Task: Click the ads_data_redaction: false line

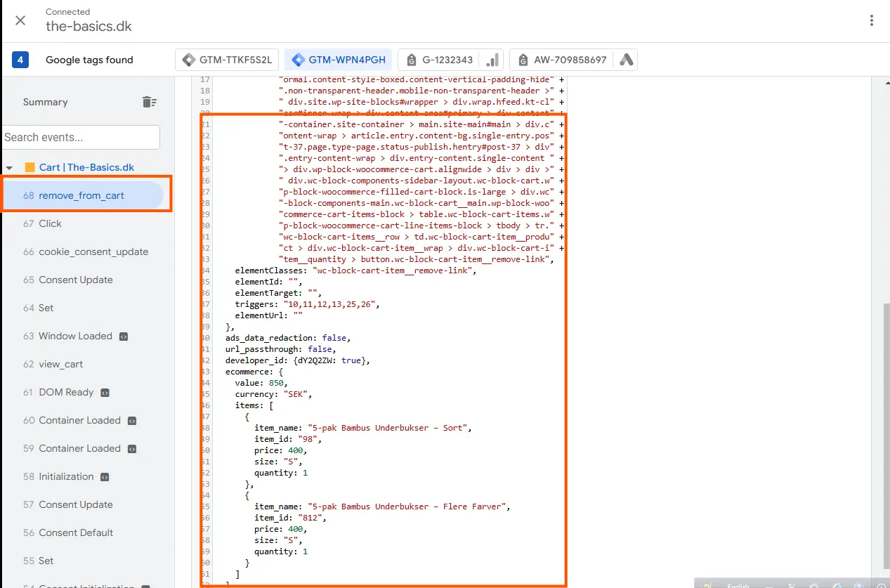Action: (287, 338)
